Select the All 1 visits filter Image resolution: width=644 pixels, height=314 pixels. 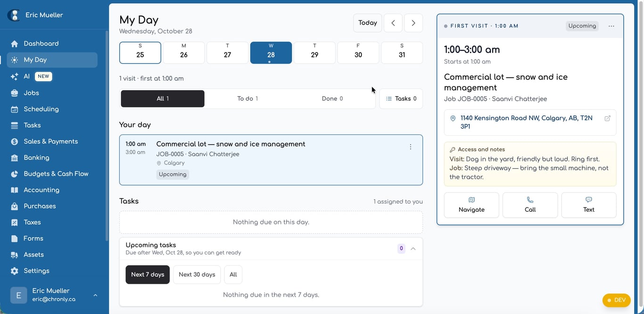pos(163,99)
